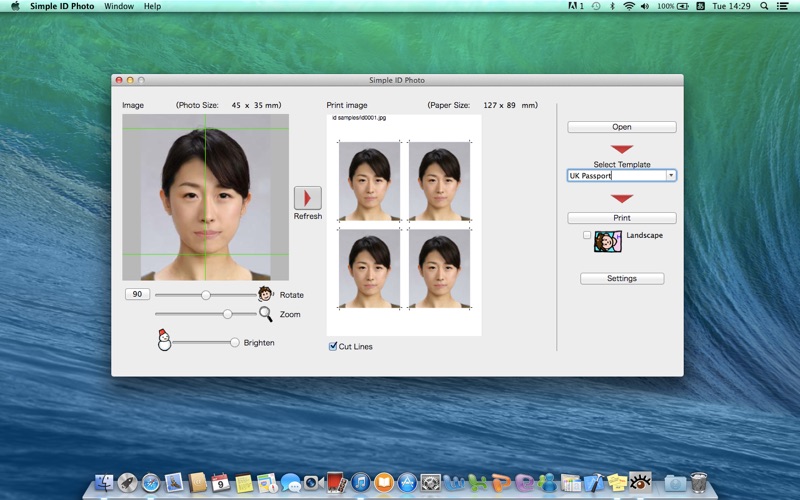Expand the Select Template dropdown arrow
The width and height of the screenshot is (800, 500).
[671, 175]
